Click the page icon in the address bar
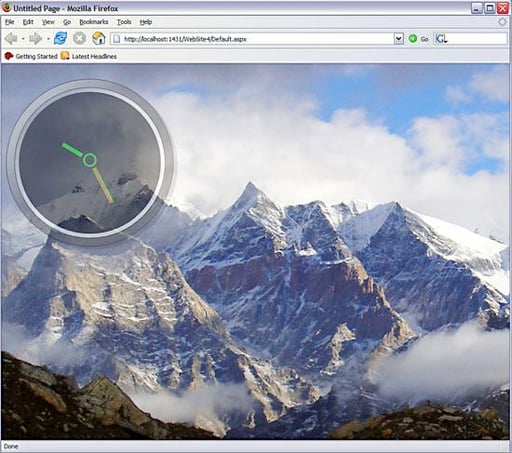 tap(116, 39)
